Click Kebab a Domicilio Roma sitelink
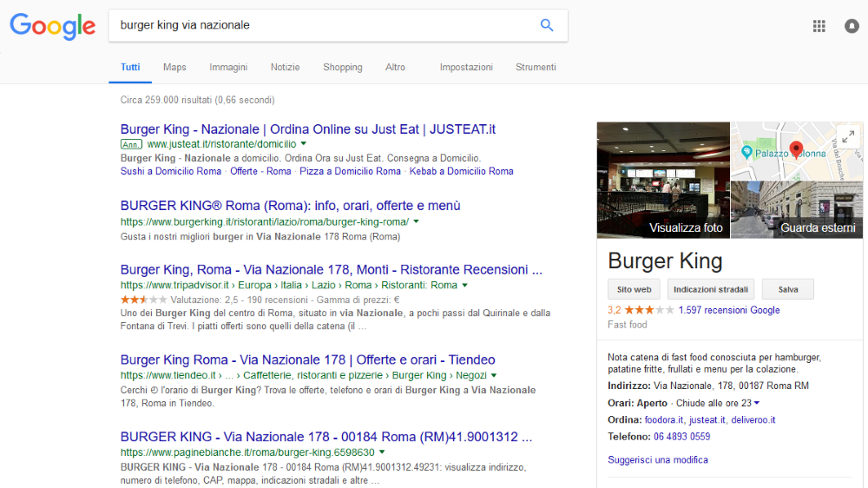 coord(461,171)
